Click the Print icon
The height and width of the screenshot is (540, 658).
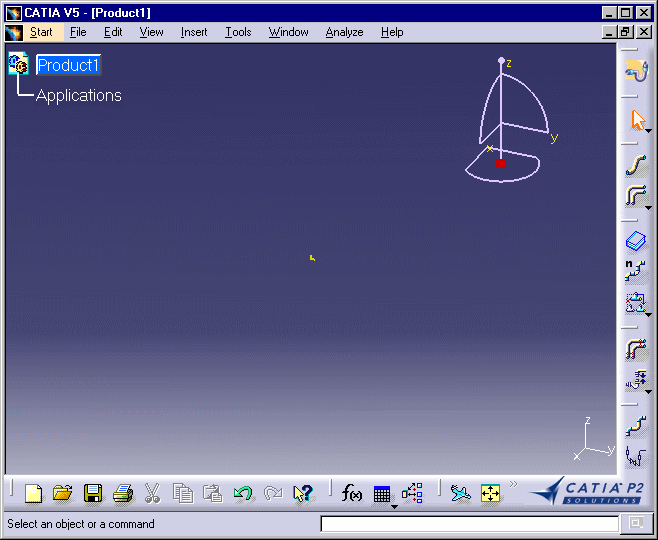pyautogui.click(x=122, y=493)
